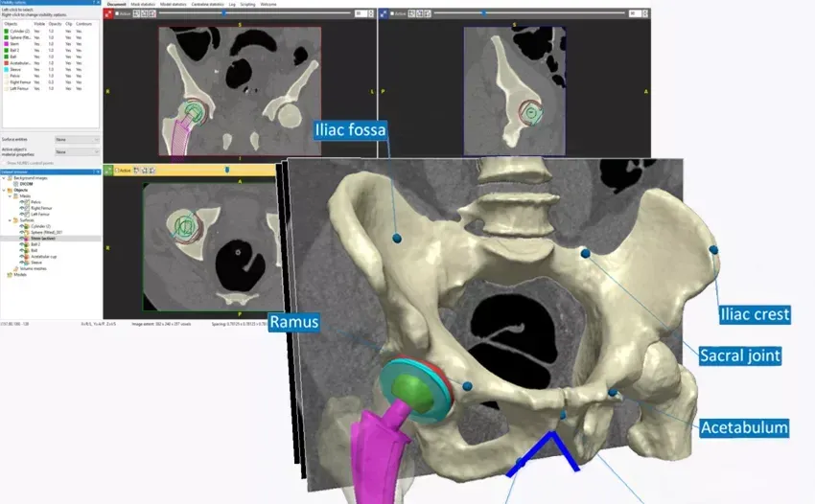Hide the Pelvis mask via eye icon
815x504 pixels.
coord(22,202)
